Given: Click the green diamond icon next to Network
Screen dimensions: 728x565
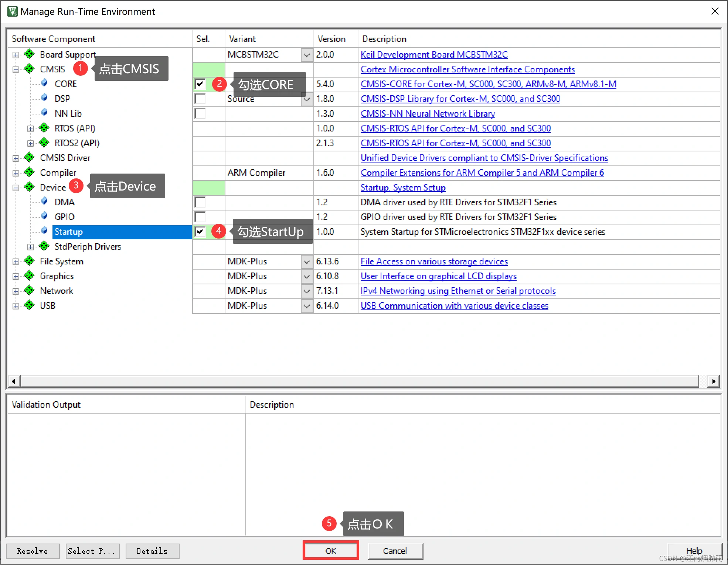Looking at the screenshot, I should coord(29,291).
